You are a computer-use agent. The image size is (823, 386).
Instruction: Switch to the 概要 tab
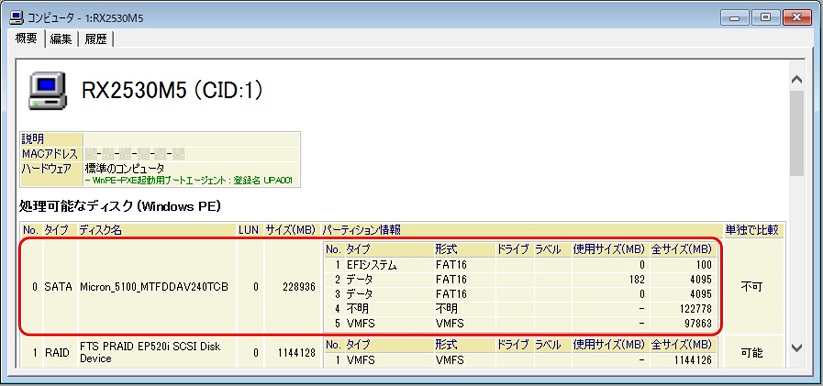point(26,38)
